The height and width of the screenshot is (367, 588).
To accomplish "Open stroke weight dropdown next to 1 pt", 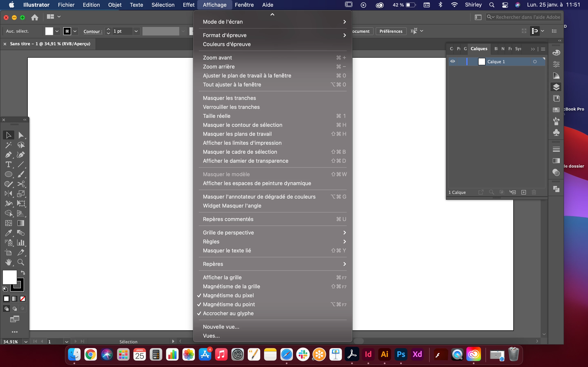I will [x=136, y=31].
